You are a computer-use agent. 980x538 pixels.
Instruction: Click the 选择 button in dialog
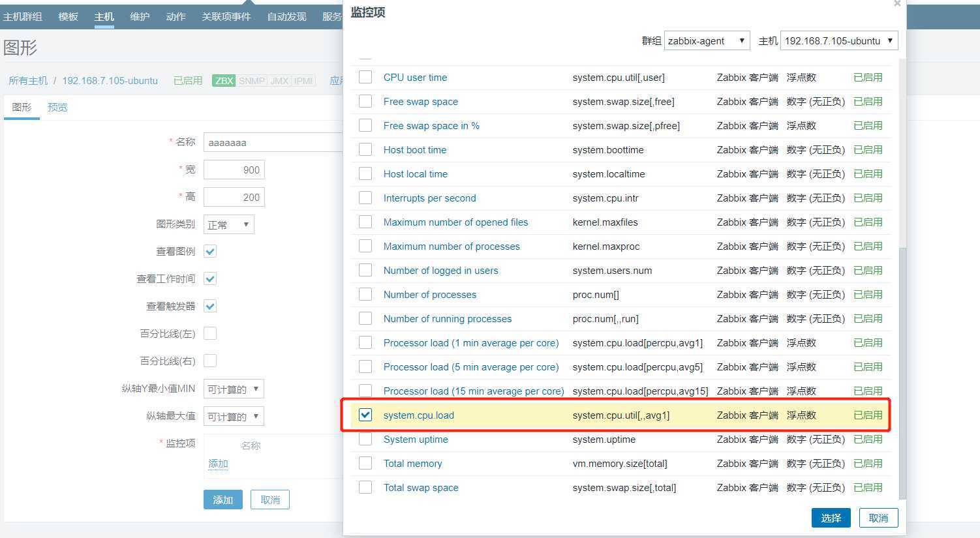click(x=831, y=518)
